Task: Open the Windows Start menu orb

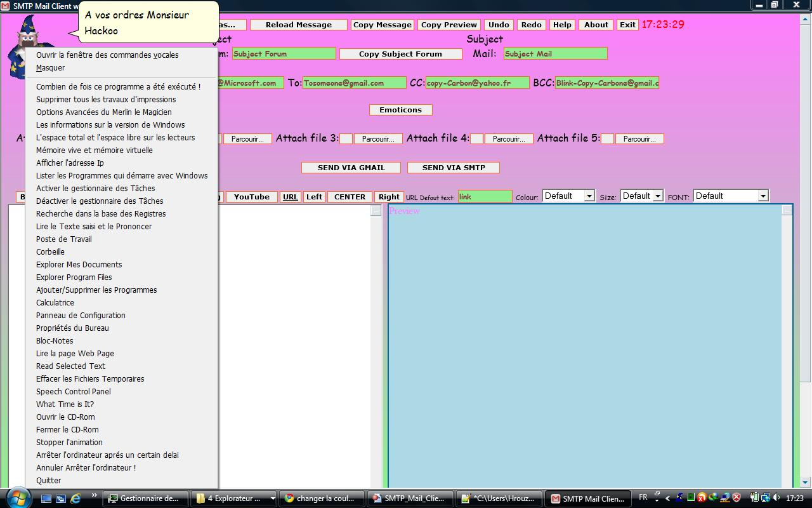Action: click(17, 497)
